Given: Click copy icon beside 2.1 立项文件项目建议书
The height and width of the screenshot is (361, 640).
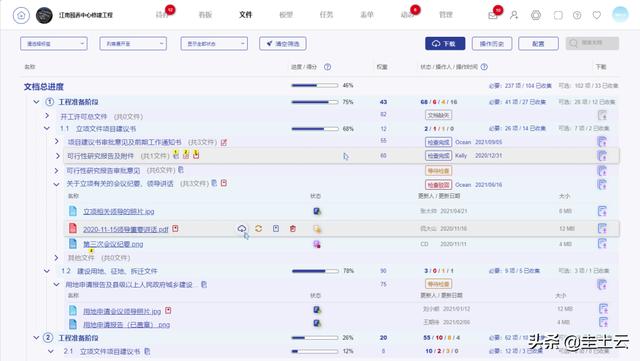Looking at the screenshot, I should (147, 351).
